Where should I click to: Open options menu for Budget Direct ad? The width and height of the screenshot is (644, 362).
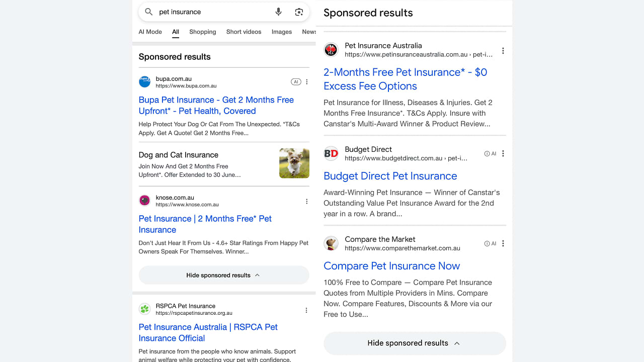[503, 154]
